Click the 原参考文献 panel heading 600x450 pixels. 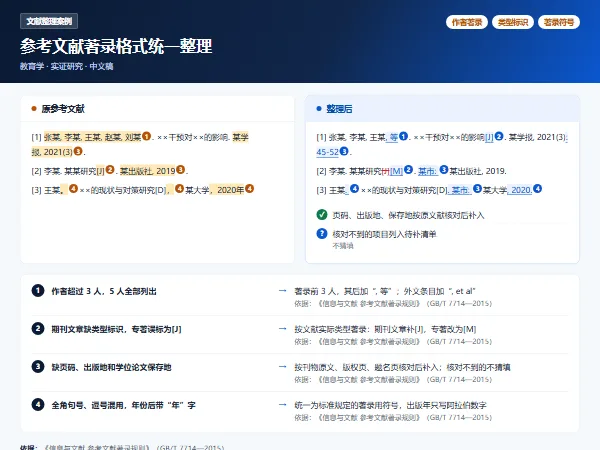click(63, 109)
